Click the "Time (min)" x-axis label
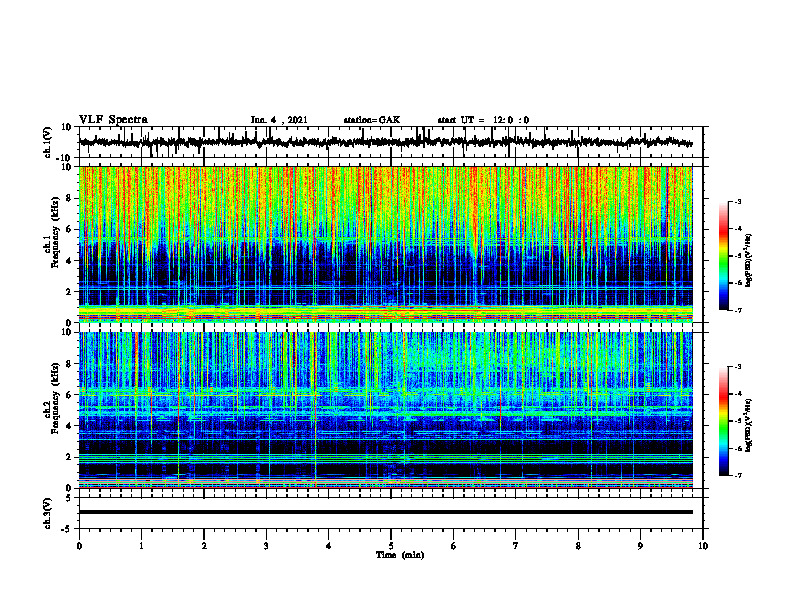This screenshot has height=612, width=792. [x=400, y=555]
